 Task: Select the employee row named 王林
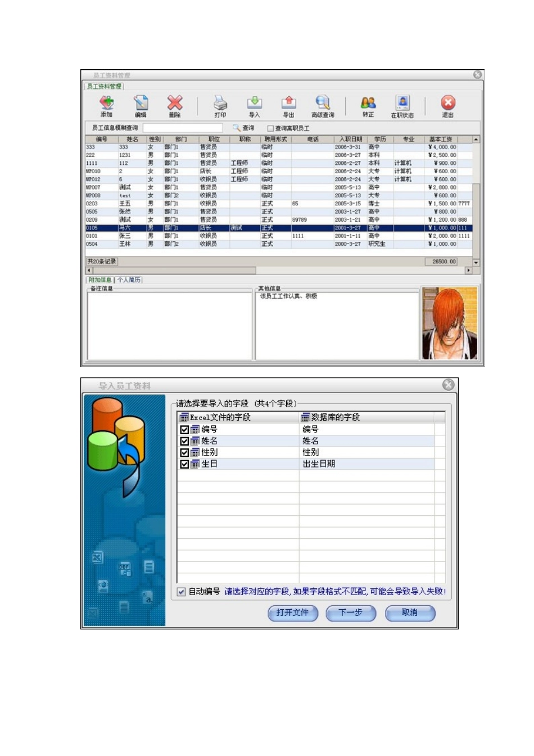[x=279, y=244]
